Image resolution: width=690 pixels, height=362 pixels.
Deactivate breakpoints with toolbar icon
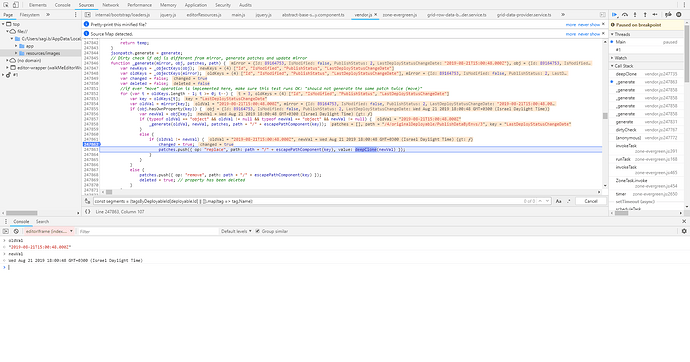668,15
